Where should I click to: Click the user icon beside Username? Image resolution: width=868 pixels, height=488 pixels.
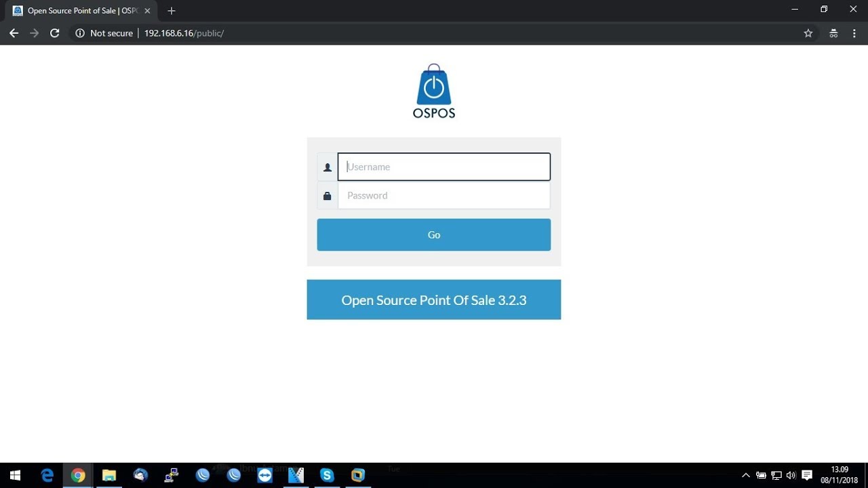pyautogui.click(x=328, y=167)
